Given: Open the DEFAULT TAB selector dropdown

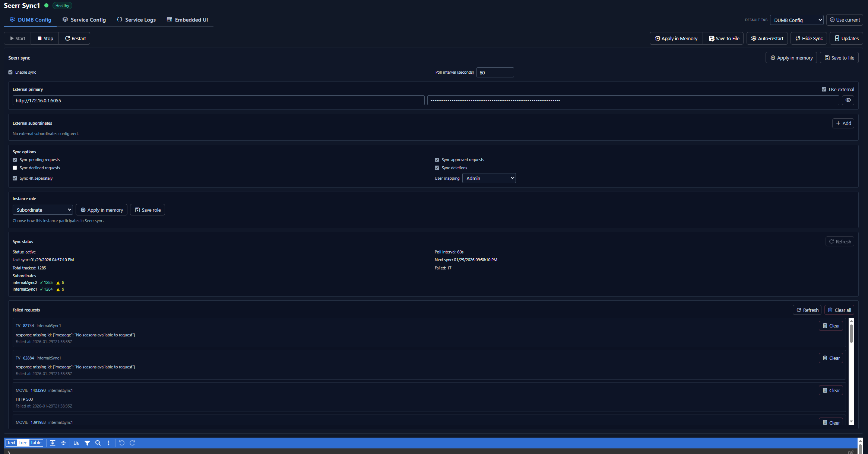Looking at the screenshot, I should tap(796, 20).
